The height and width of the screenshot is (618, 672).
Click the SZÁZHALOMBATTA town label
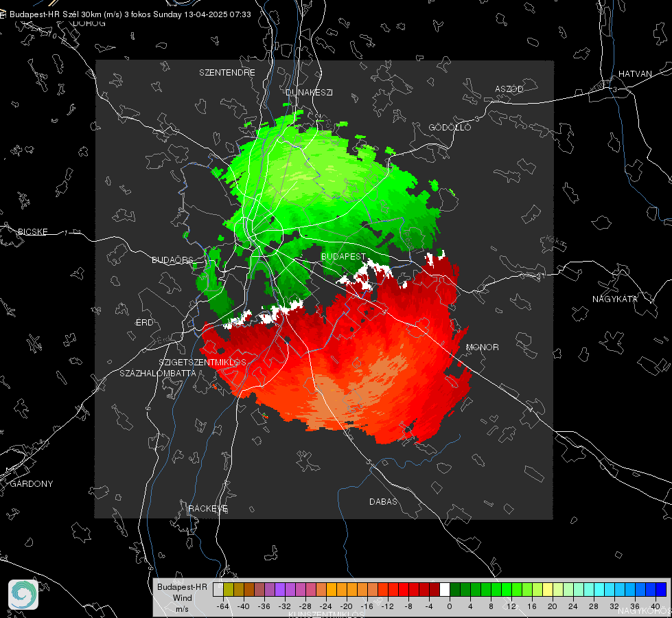point(158,373)
